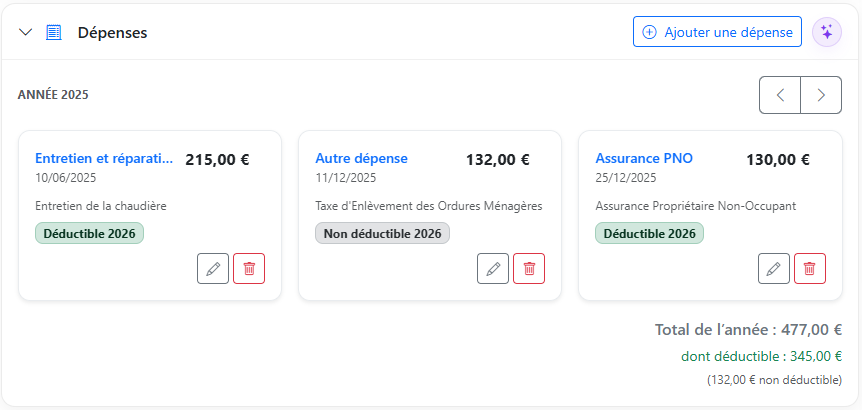The width and height of the screenshot is (862, 410).
Task: Go to next year arrow
Action: 821,95
